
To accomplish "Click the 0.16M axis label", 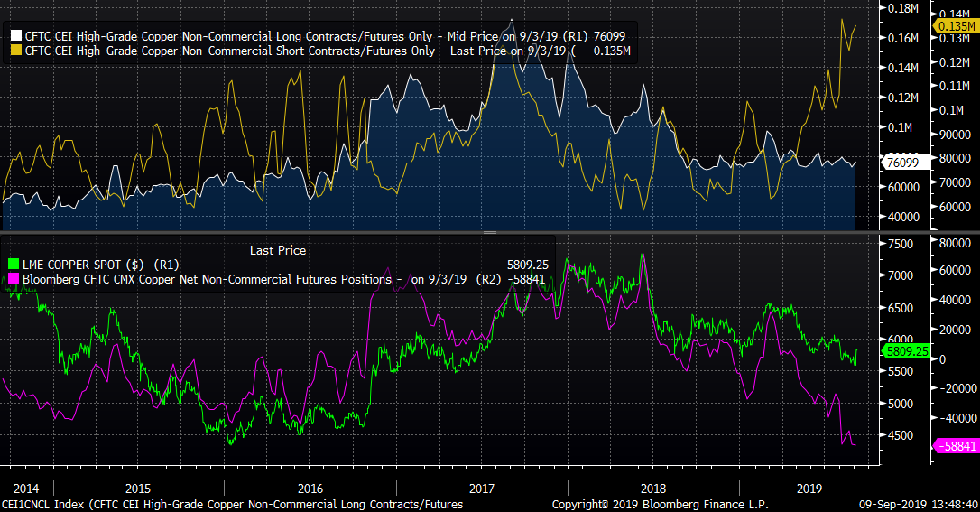I will click(x=903, y=38).
